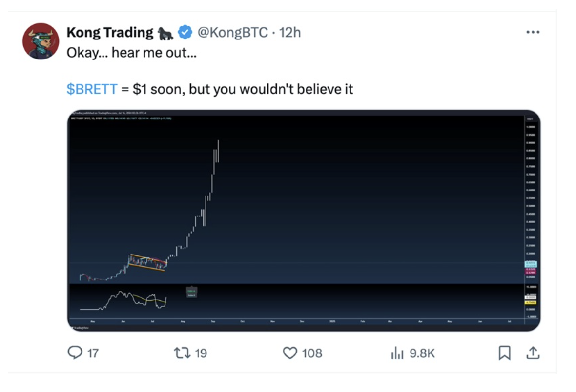This screenshot has width=576, height=392.
Task: Click the reply speech bubble icon
Action: (75, 353)
